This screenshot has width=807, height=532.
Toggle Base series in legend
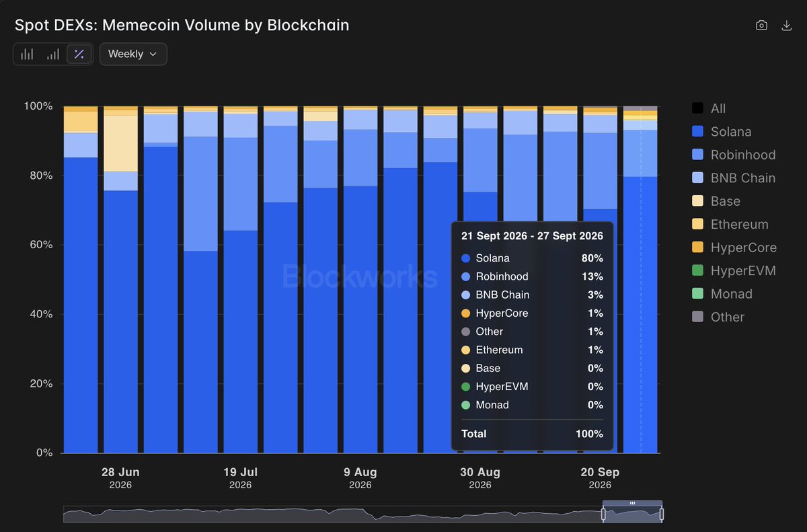point(716,201)
